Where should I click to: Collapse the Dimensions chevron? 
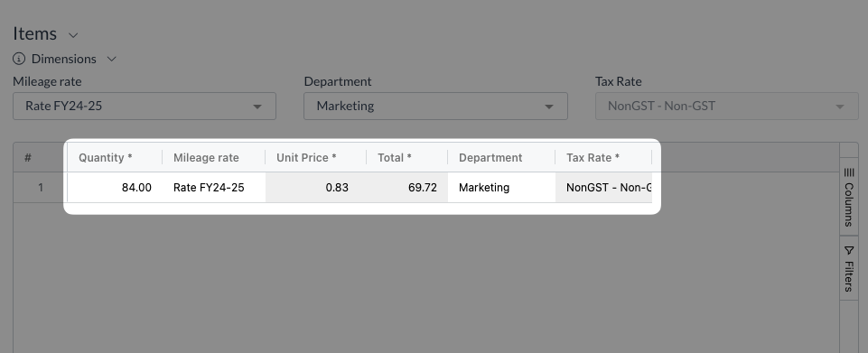coord(111,59)
